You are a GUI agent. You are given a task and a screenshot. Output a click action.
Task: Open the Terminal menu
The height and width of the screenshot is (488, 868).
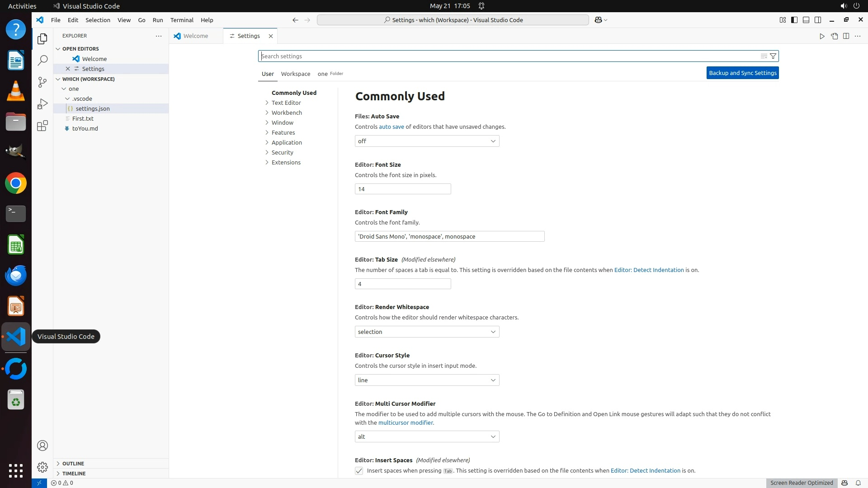click(x=182, y=20)
